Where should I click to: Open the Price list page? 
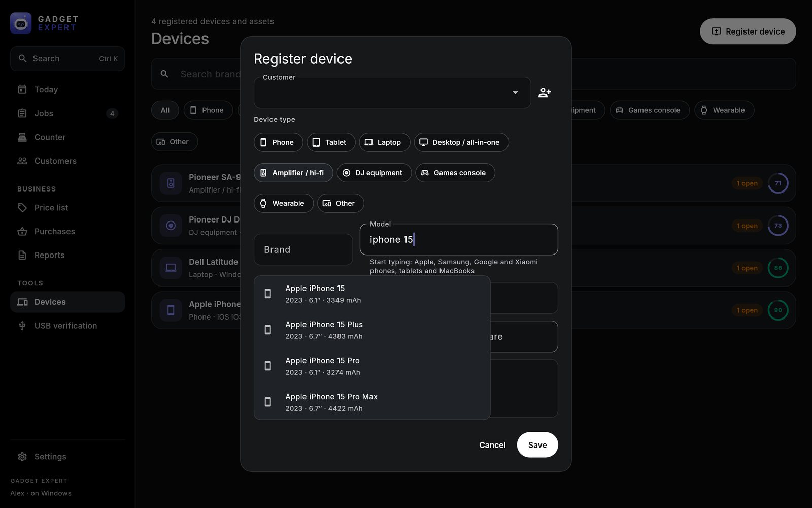[x=67, y=208]
